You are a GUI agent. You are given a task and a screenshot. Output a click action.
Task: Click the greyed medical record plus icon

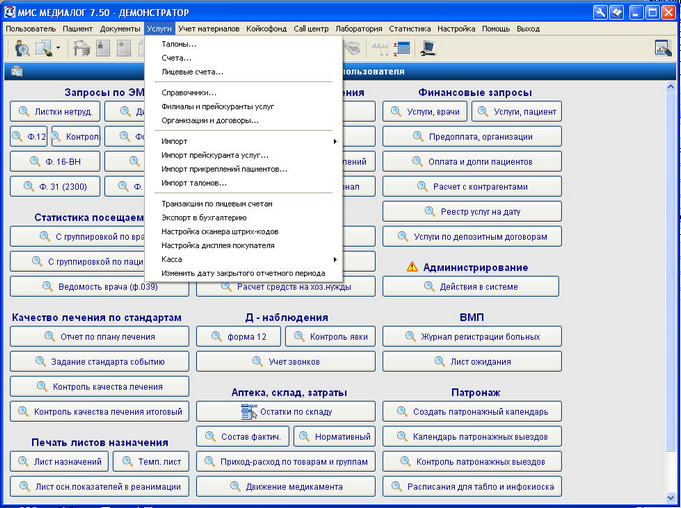(x=124, y=48)
